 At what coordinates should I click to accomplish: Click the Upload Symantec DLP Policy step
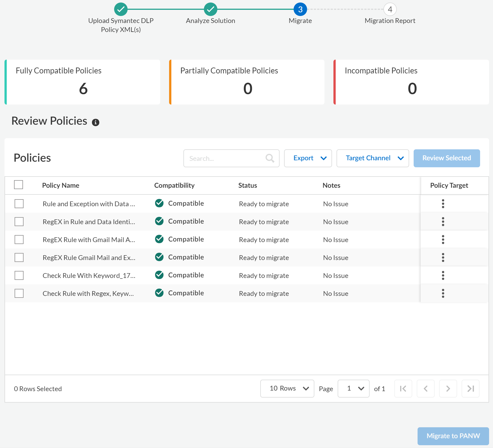click(121, 9)
